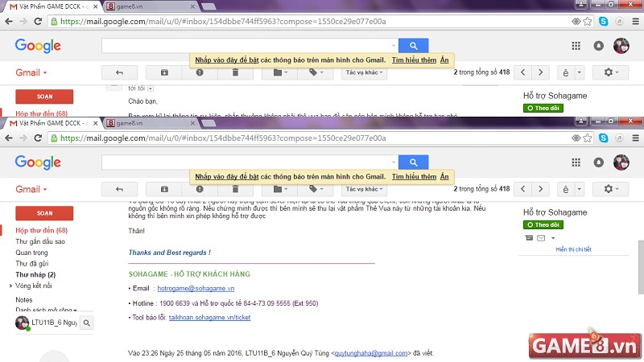Screen dimensions: 644x362
Task: Click the account avatar in the upper window
Action: click(x=621, y=46)
